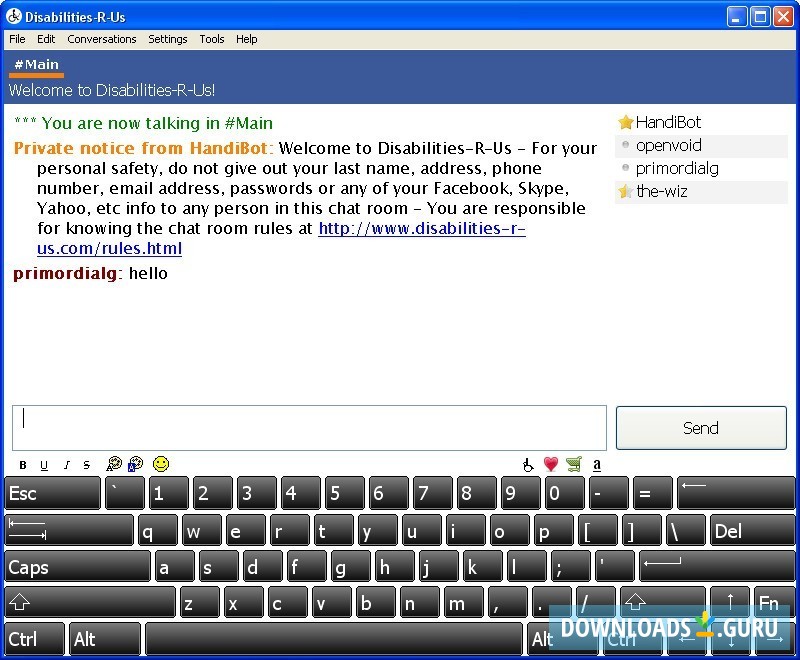Tap the number 5 key
Viewport: 800px width, 660px height.
345,493
